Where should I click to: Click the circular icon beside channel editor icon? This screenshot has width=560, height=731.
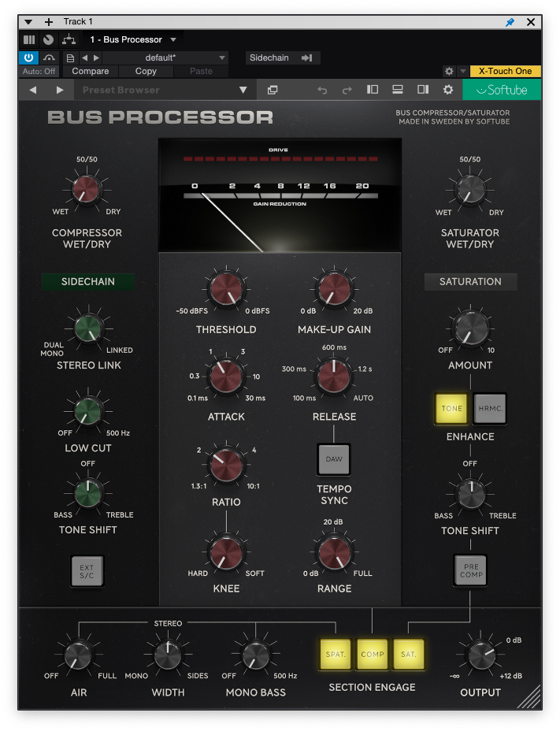pyautogui.click(x=49, y=39)
